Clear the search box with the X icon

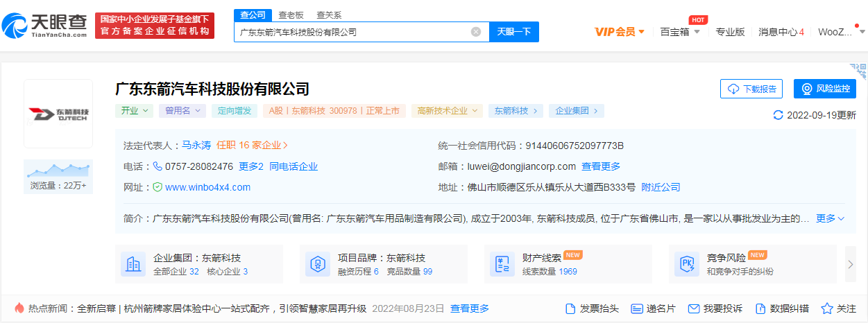[476, 32]
